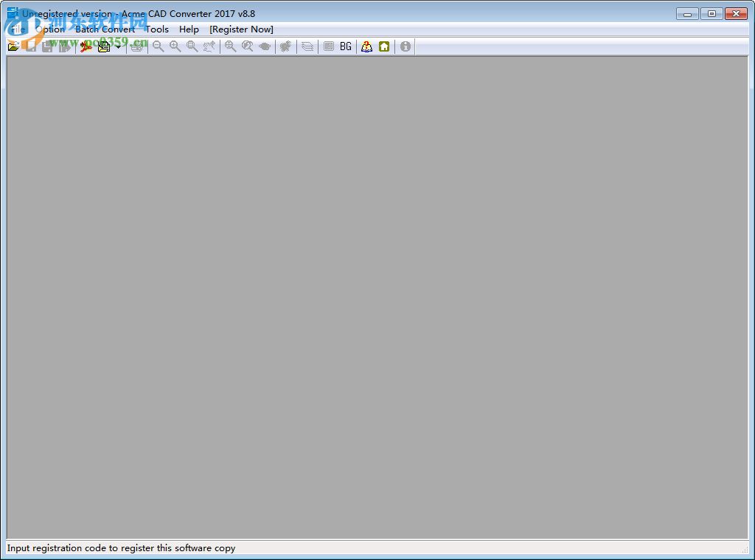Click the PDF convert icon with red symbol
Viewport: 755px width, 560px height.
click(x=86, y=46)
